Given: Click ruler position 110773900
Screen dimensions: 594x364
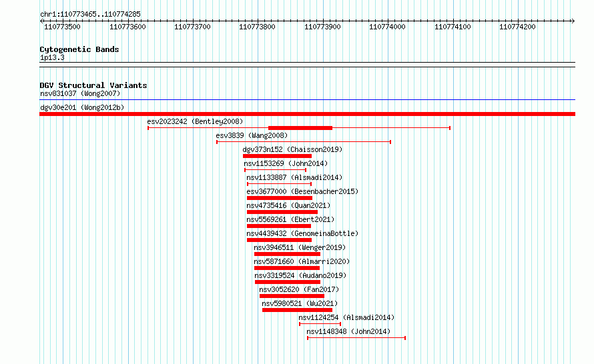Looking at the screenshot, I should tap(322, 27).
